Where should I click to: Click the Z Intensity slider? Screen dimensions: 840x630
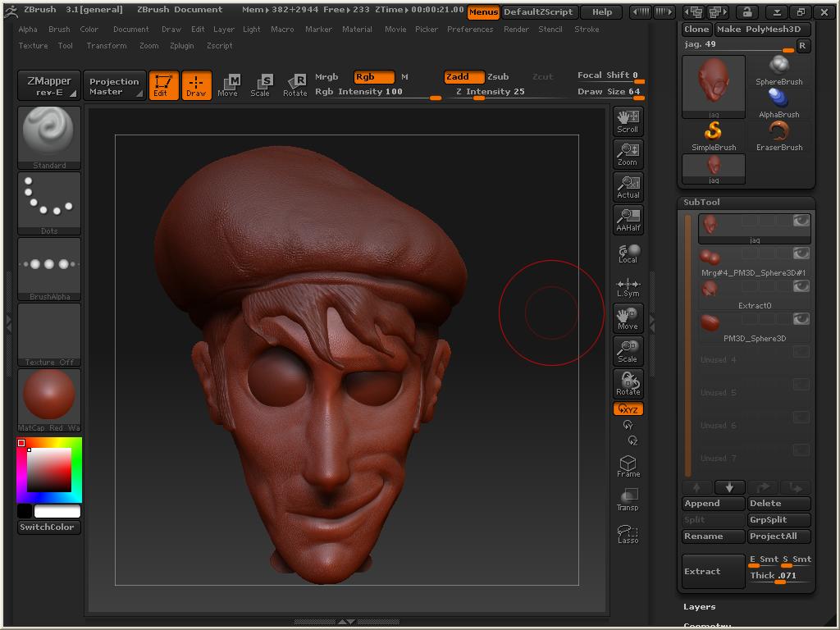pos(491,92)
